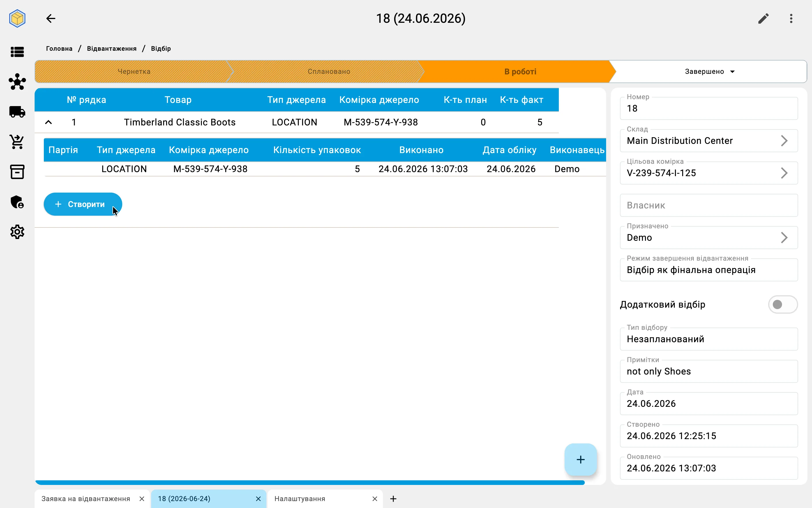Screen dimensions: 812x508
Task: Switch to Заявка на відвантаження tab
Action: (x=86, y=498)
